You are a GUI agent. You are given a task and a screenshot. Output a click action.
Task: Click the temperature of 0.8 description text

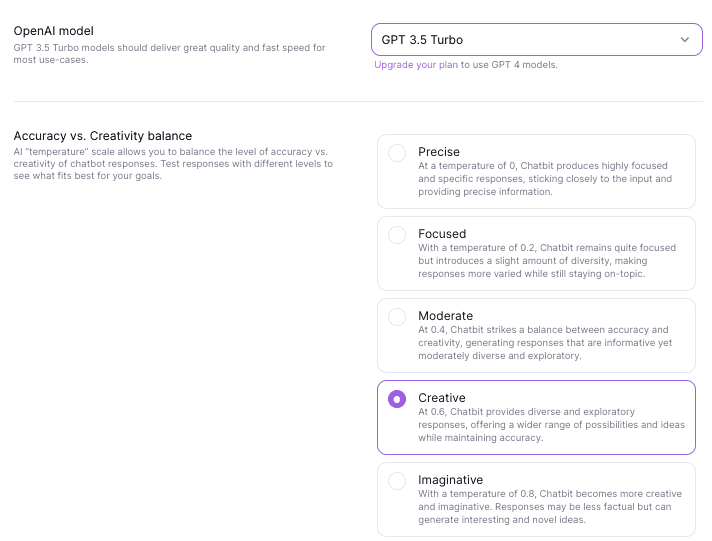[550, 506]
